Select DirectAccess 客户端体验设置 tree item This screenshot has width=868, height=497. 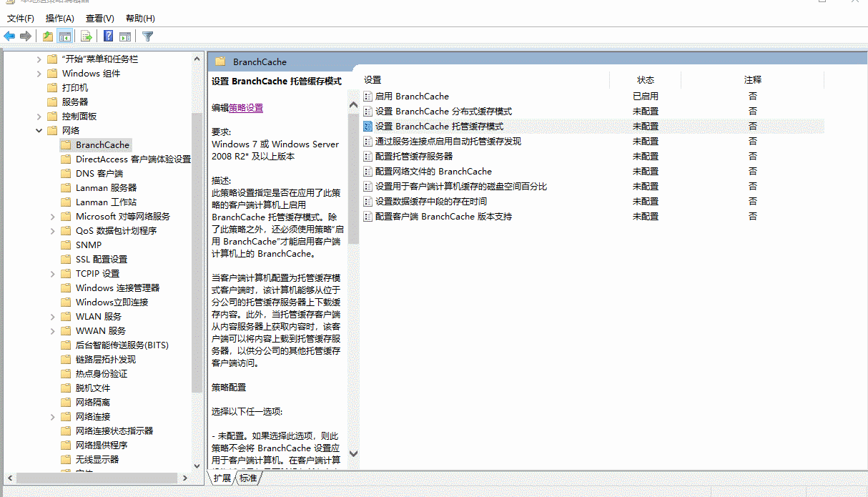(x=133, y=159)
